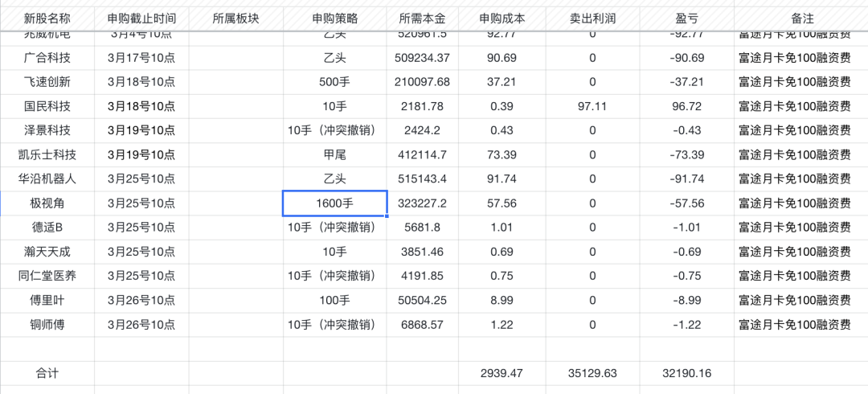The image size is (868, 394).
Task: Click the 同仁堂医养 name cell
Action: (x=47, y=276)
